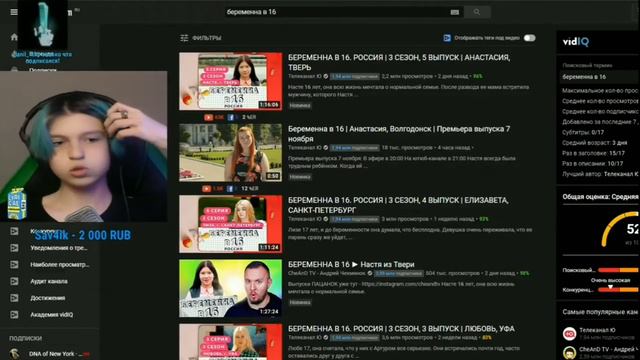
Task: Click channel name 'Телеканал Ю' under first video
Action: (305, 76)
